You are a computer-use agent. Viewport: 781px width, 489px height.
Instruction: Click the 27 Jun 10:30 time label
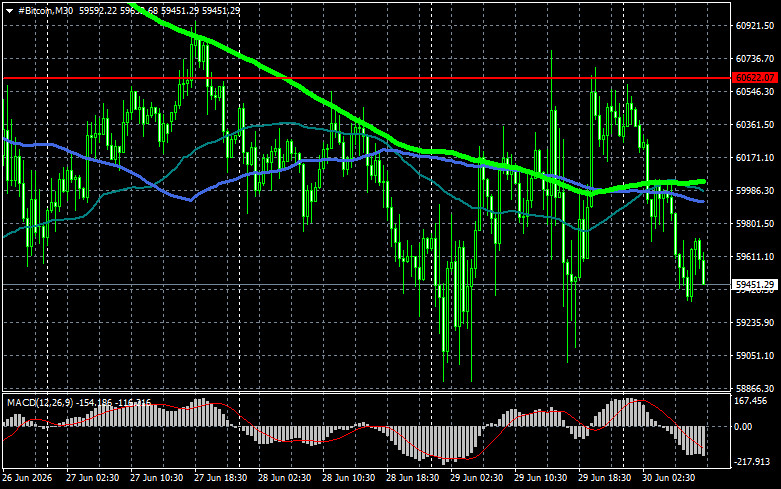(156, 478)
